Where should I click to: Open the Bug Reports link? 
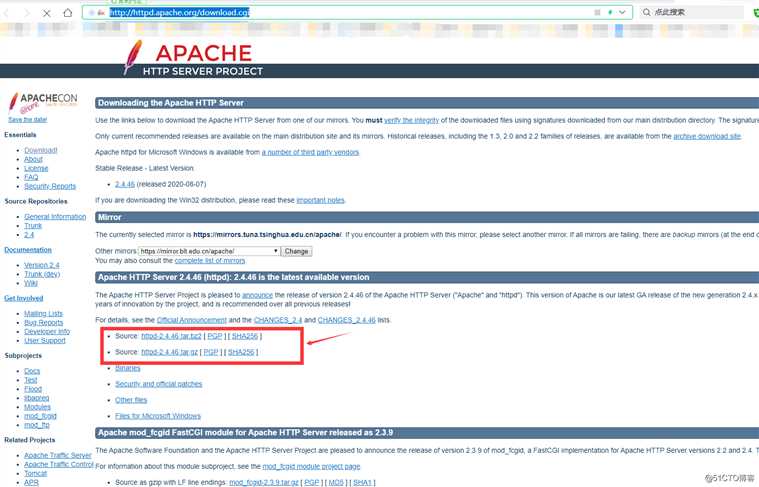click(44, 322)
